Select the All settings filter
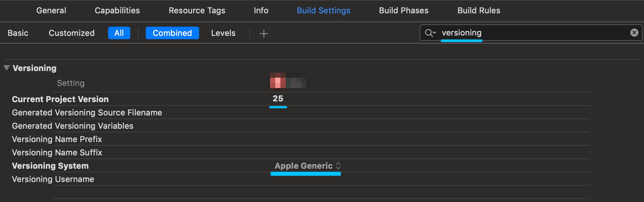The height and width of the screenshot is (202, 644). click(119, 33)
